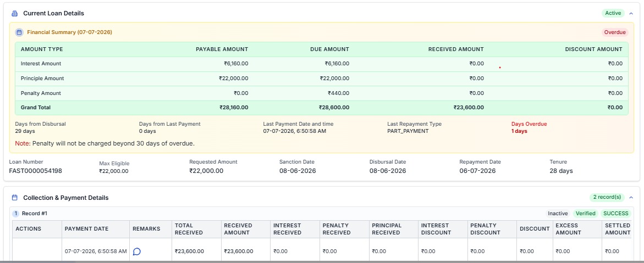Click the Penalty Amount row label
Viewport: 644px width, 263px height.
(41, 93)
